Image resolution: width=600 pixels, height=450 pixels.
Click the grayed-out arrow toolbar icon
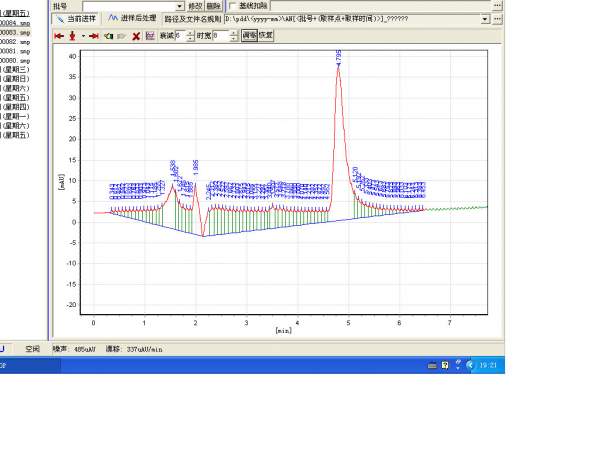(121, 35)
